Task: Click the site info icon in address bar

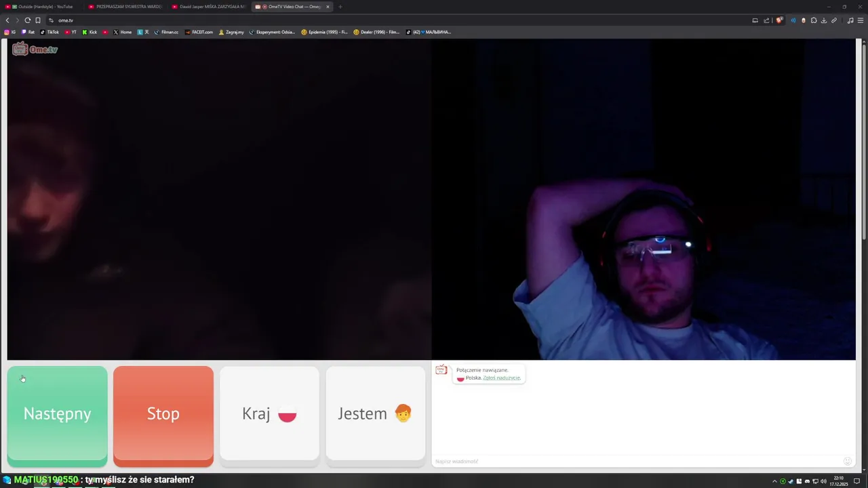Action: pyautogui.click(x=51, y=20)
